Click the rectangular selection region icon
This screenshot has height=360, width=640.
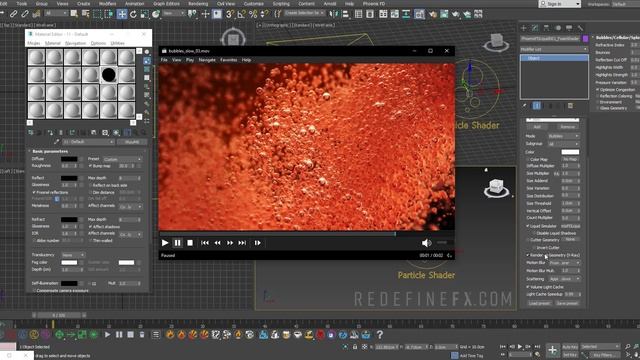click(97, 14)
